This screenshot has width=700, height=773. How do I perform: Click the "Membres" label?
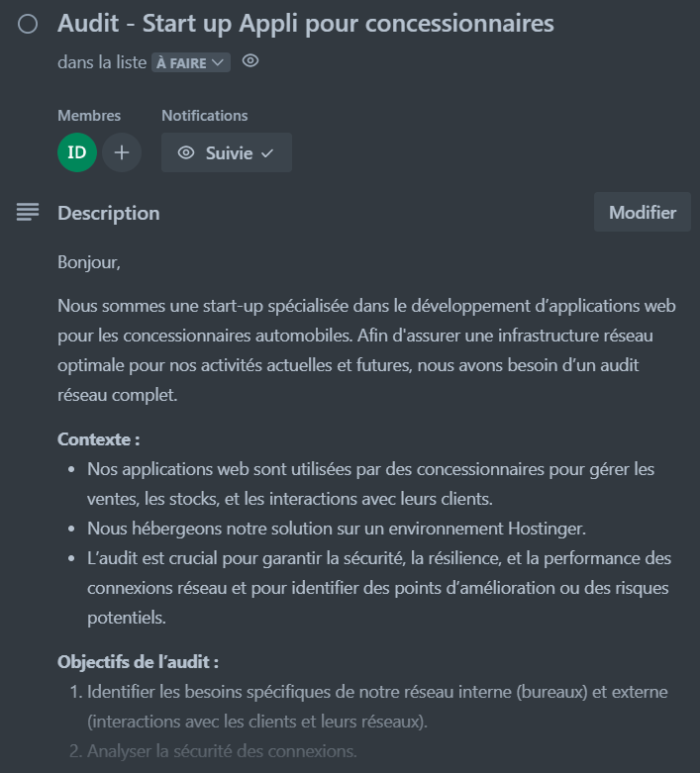pos(89,116)
